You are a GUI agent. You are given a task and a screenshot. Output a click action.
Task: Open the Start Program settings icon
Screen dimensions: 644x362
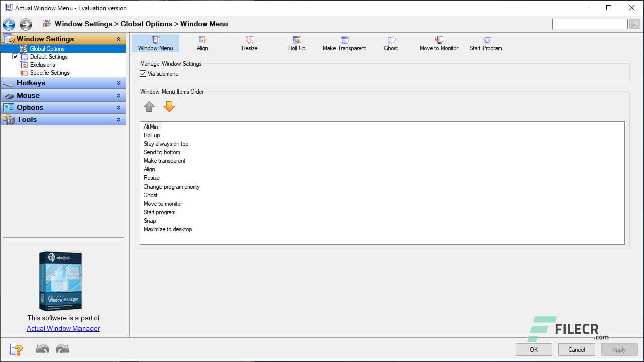[x=485, y=43]
